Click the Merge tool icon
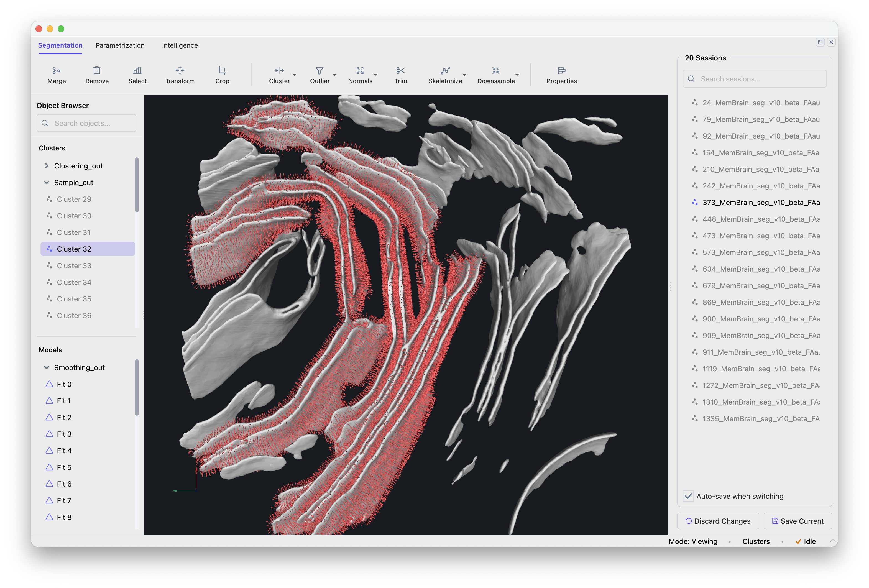Image resolution: width=869 pixels, height=588 pixels. tap(57, 71)
